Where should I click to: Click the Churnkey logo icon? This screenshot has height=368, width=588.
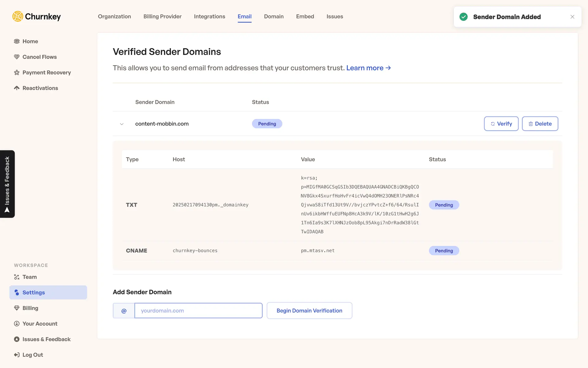coord(18,17)
